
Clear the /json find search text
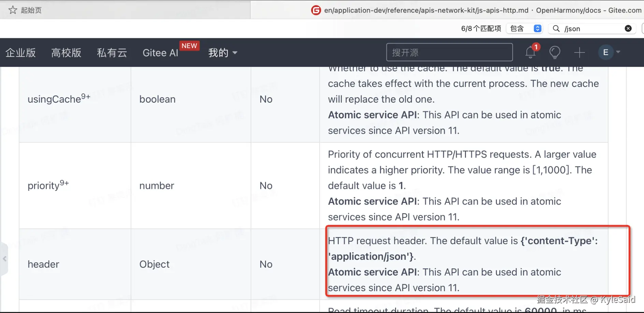click(x=628, y=29)
